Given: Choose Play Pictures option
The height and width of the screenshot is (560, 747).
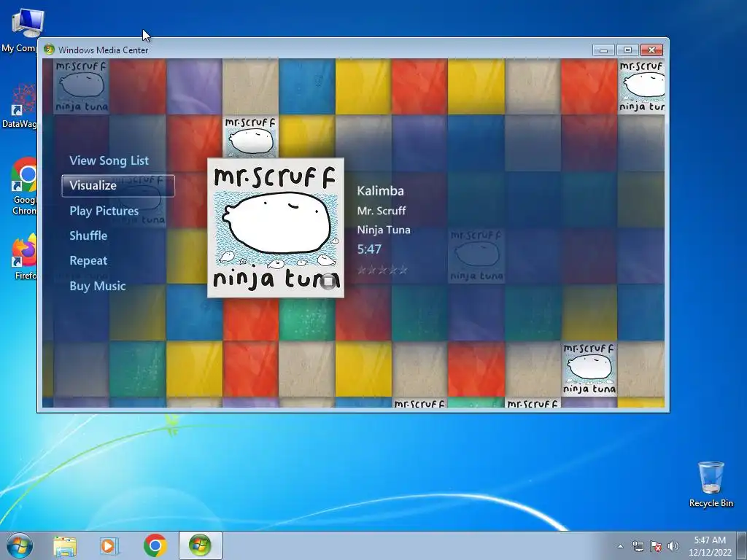Looking at the screenshot, I should click(x=104, y=211).
